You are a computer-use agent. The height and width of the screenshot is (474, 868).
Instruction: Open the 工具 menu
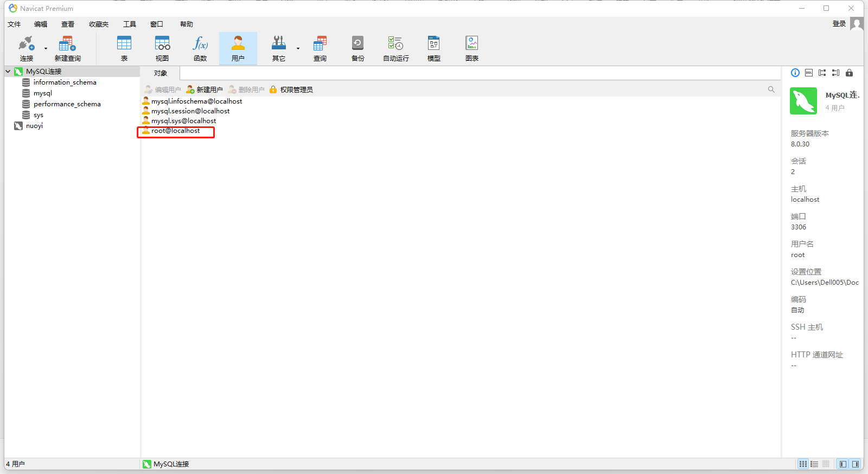click(130, 24)
